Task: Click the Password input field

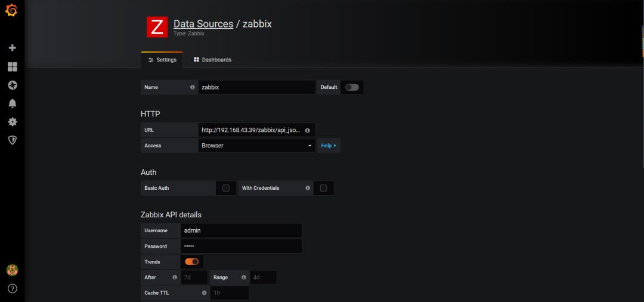Action: [x=241, y=246]
